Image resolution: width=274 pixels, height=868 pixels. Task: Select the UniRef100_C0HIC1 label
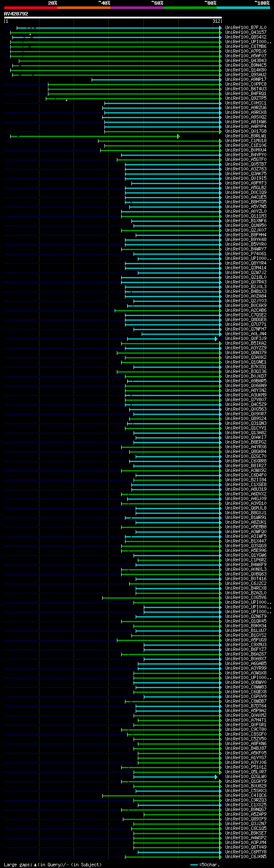coord(246,103)
